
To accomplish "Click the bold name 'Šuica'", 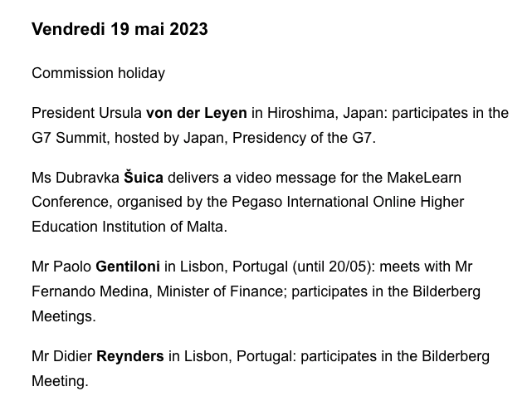I will point(144,178).
